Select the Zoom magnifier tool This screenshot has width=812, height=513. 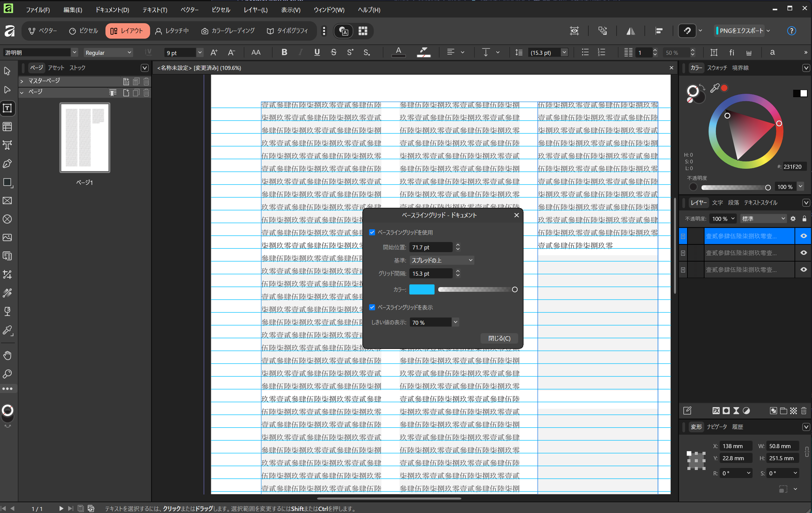click(x=7, y=373)
